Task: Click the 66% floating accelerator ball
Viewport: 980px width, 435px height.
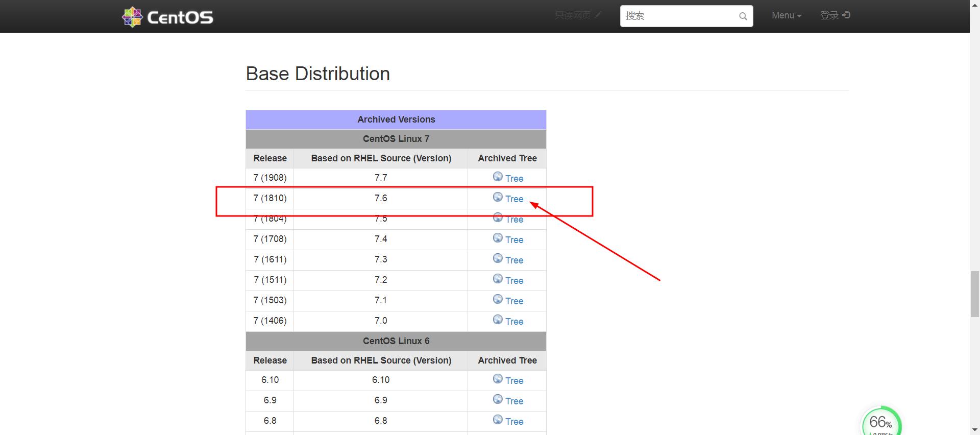Action: (881, 422)
